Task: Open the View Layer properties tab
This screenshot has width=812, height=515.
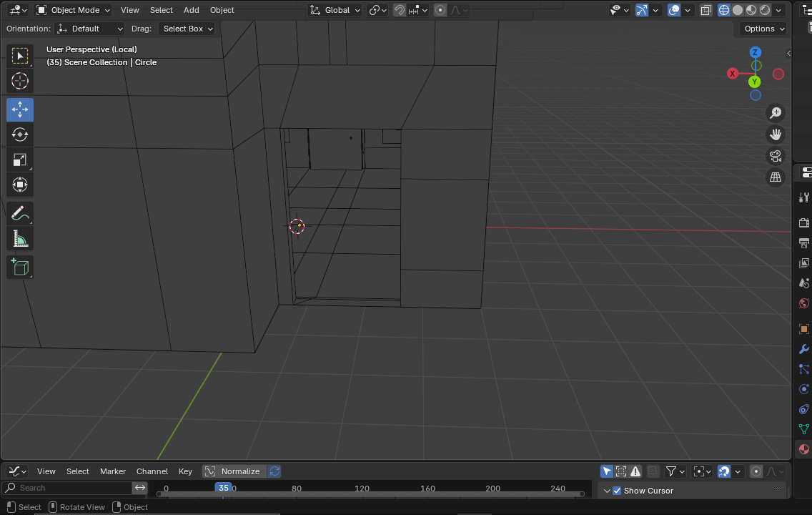Action: [803, 263]
